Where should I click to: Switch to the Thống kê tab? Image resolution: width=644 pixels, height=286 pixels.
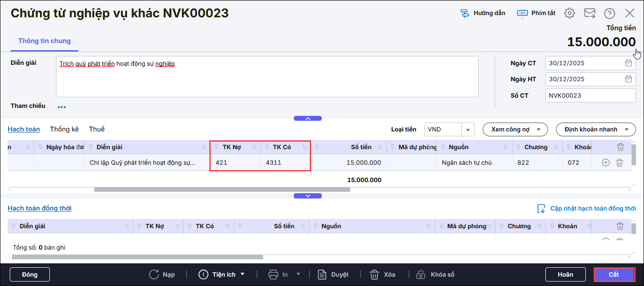[64, 129]
